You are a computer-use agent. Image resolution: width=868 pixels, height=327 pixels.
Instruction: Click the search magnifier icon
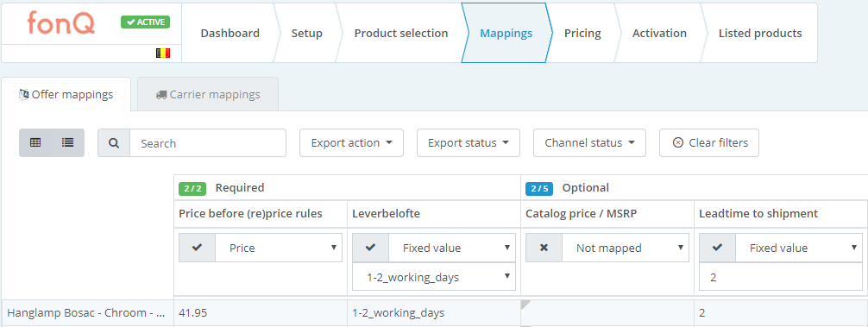click(x=114, y=143)
